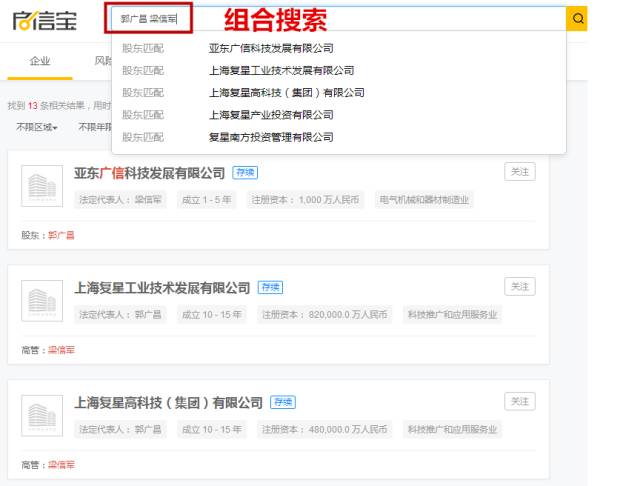Screen dimensions: 640x486
Task: Click 关注 button for 上海复星工业技术发展有限公司
Action: click(x=520, y=286)
